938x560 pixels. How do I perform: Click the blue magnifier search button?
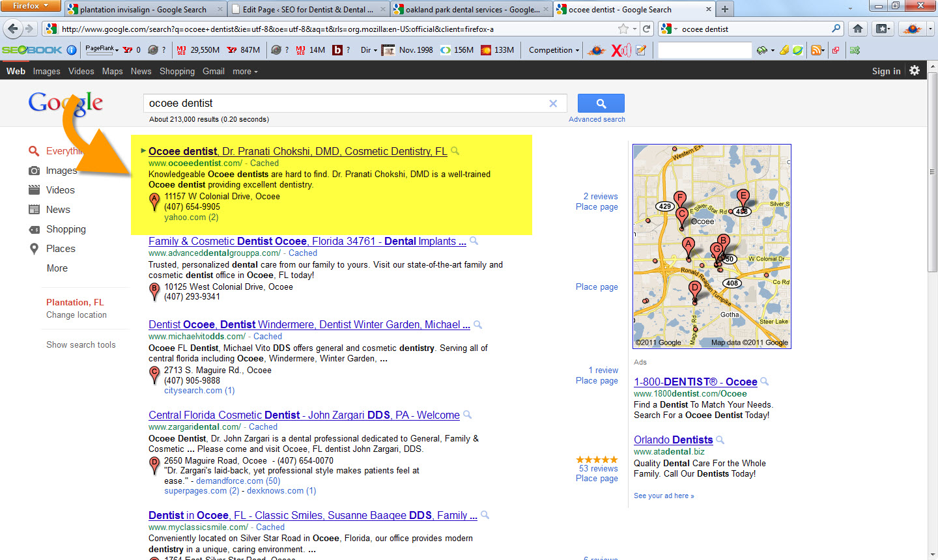[x=601, y=104]
